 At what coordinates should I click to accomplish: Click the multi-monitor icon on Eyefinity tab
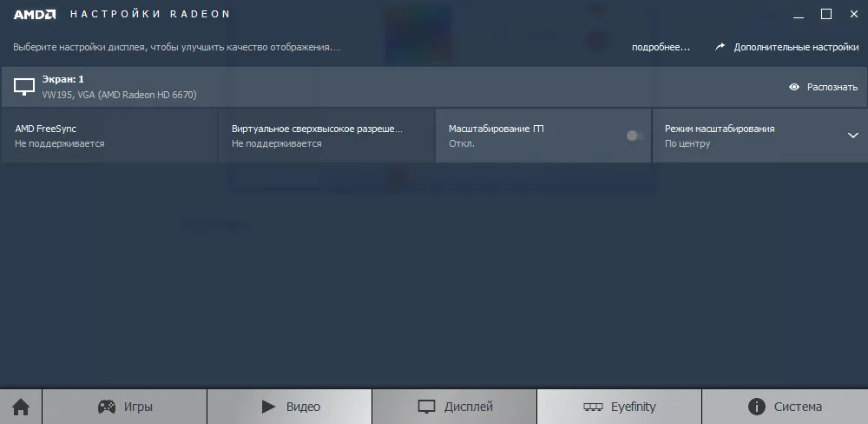(593, 407)
